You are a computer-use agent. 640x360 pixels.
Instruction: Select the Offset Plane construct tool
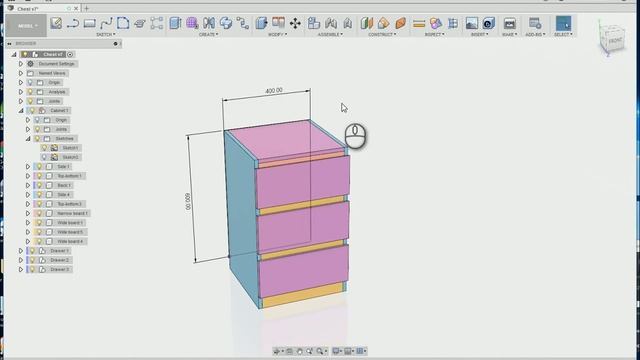point(367,23)
